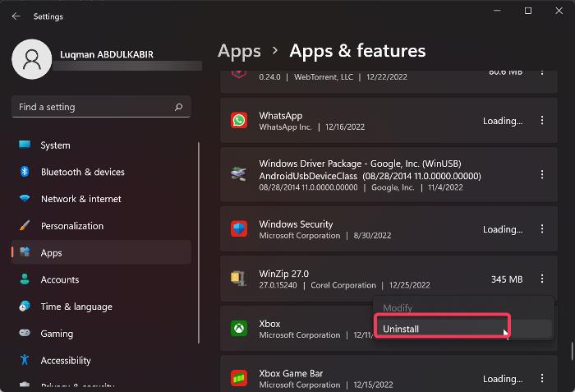Click the Bluetooth icon in sidebar

pyautogui.click(x=25, y=172)
